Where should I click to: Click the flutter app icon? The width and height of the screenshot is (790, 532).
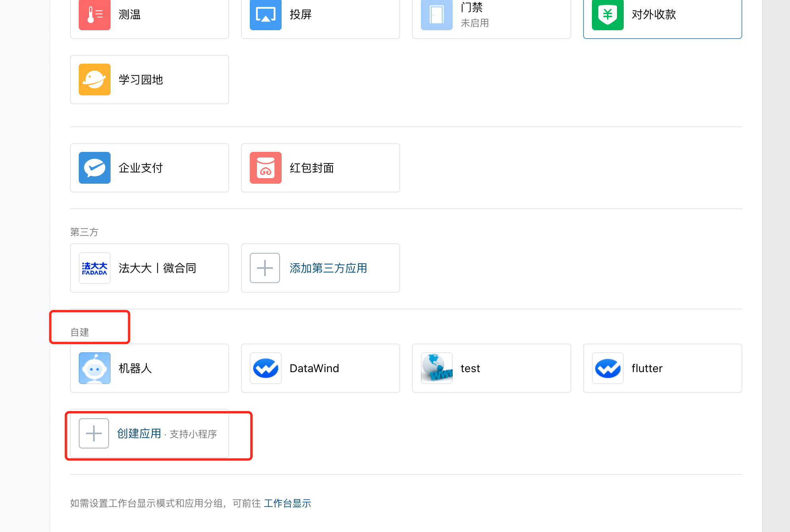pos(608,368)
